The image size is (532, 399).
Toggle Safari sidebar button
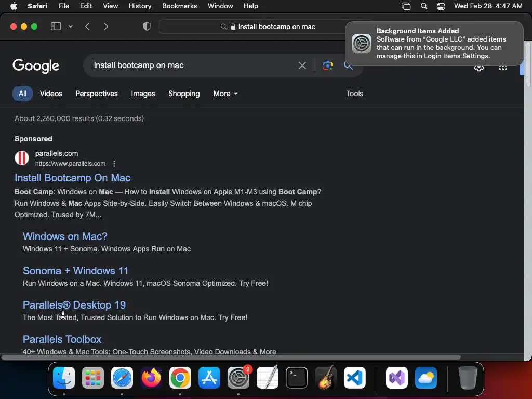56,26
